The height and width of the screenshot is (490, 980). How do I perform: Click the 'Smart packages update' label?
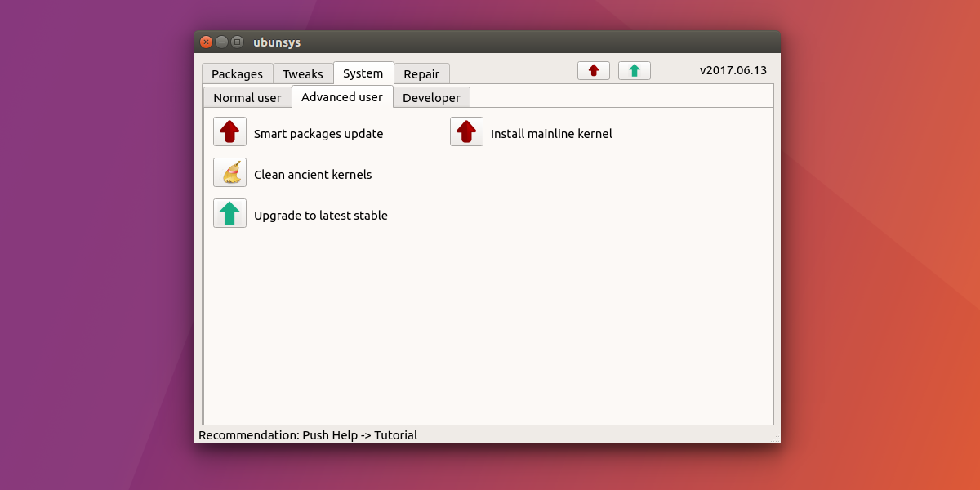pyautogui.click(x=318, y=134)
